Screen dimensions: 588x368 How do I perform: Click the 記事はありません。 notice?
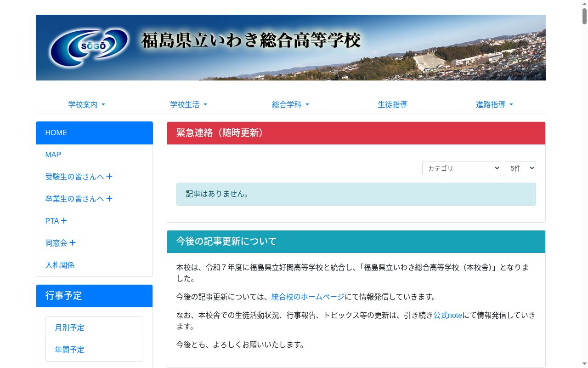[356, 194]
